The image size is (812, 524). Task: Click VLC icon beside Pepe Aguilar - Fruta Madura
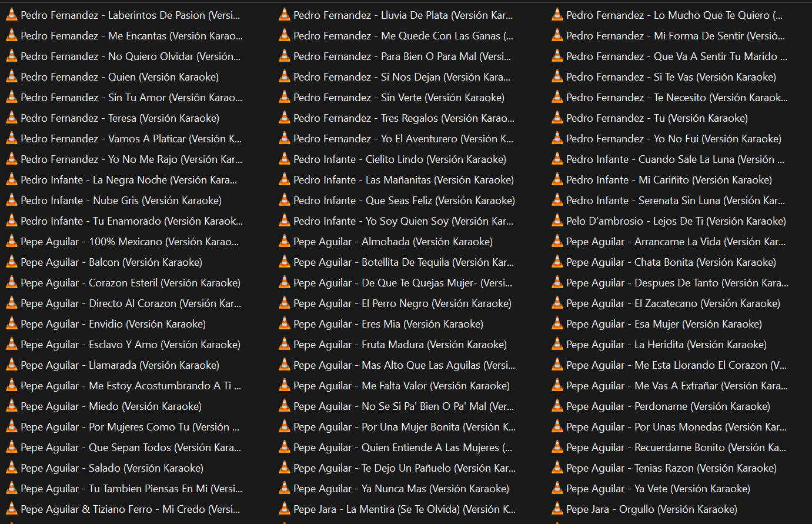click(284, 345)
